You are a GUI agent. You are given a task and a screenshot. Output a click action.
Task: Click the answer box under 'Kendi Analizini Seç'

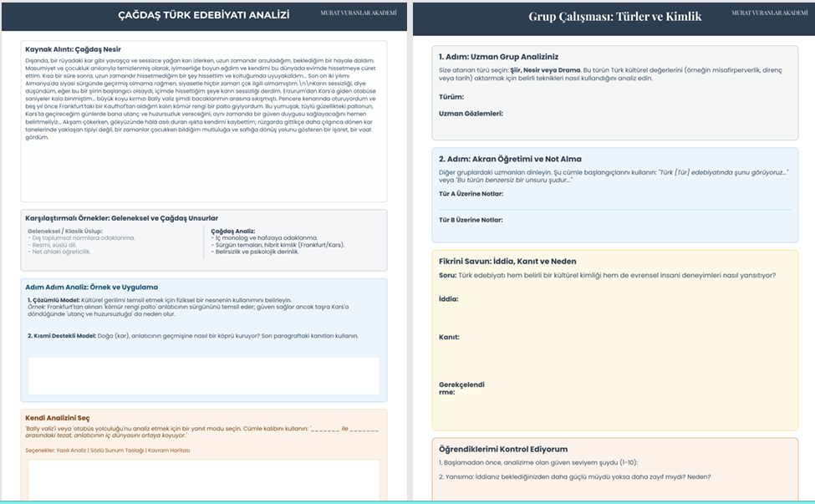tap(204, 481)
